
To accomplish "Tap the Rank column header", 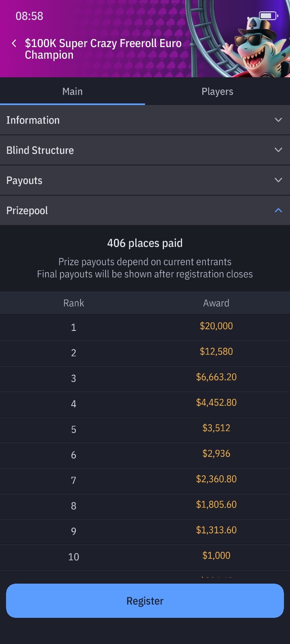I will tap(74, 303).
